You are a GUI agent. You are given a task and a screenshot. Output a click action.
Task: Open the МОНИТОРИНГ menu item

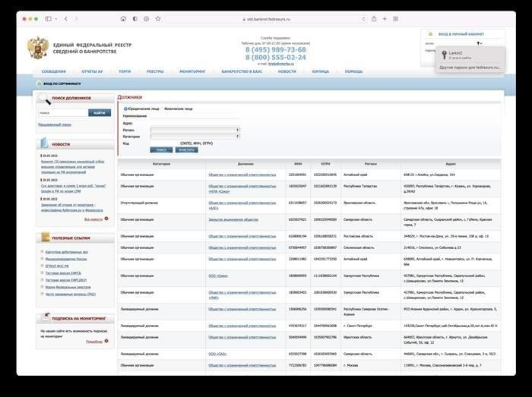tap(192, 71)
